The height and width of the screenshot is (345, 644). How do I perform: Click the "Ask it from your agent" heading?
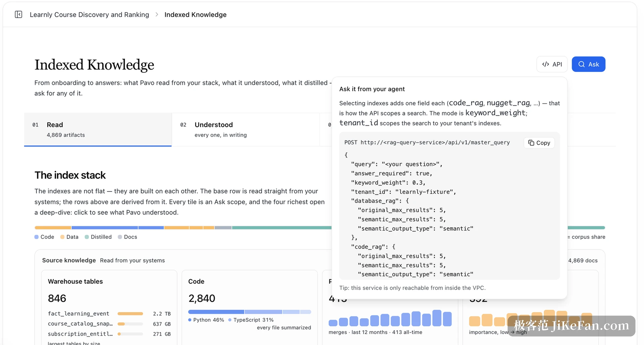pyautogui.click(x=372, y=89)
